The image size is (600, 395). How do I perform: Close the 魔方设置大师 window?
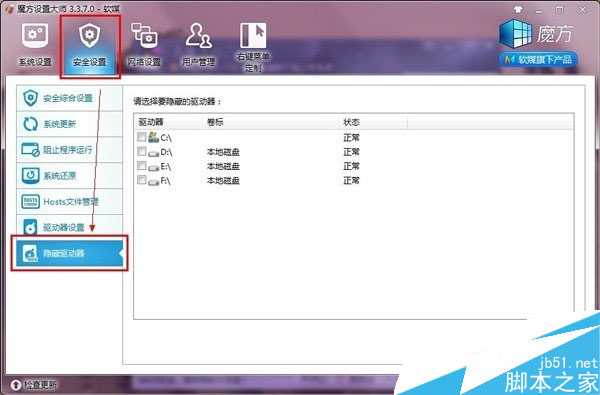582,10
